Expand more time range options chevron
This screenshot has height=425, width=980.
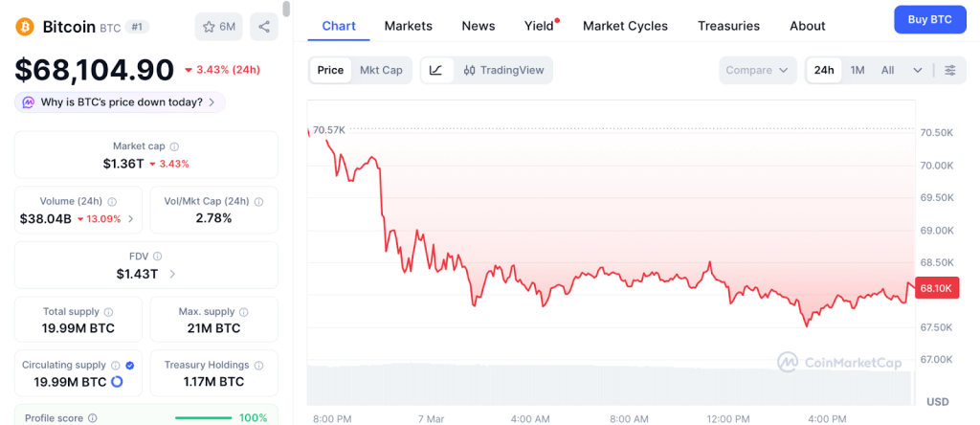click(918, 70)
